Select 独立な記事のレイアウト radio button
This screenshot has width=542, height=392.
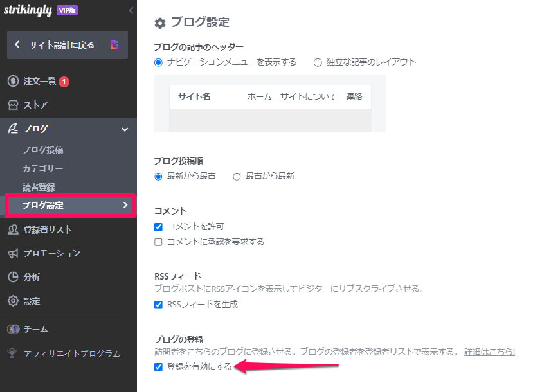pyautogui.click(x=318, y=62)
